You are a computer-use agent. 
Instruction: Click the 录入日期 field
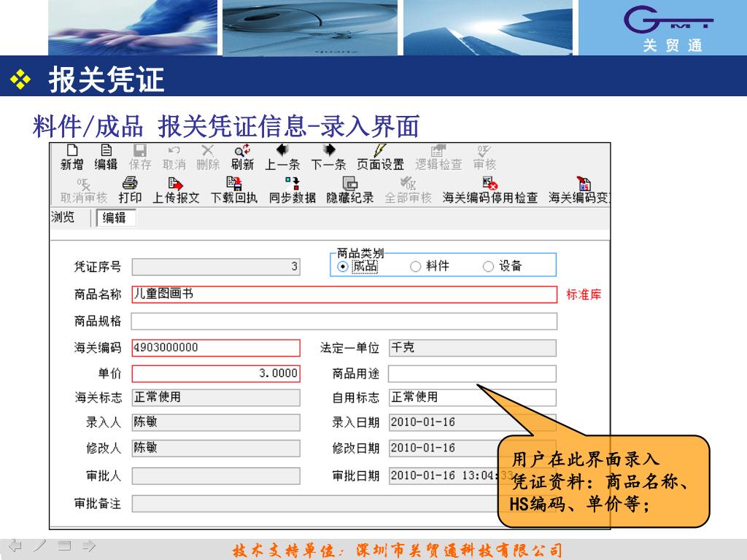tap(472, 422)
